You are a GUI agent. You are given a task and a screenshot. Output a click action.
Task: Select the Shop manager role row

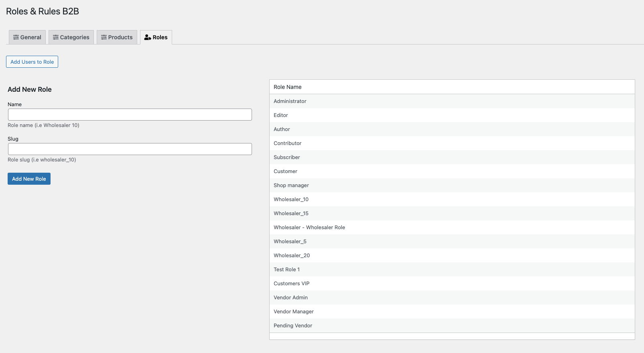coord(452,185)
